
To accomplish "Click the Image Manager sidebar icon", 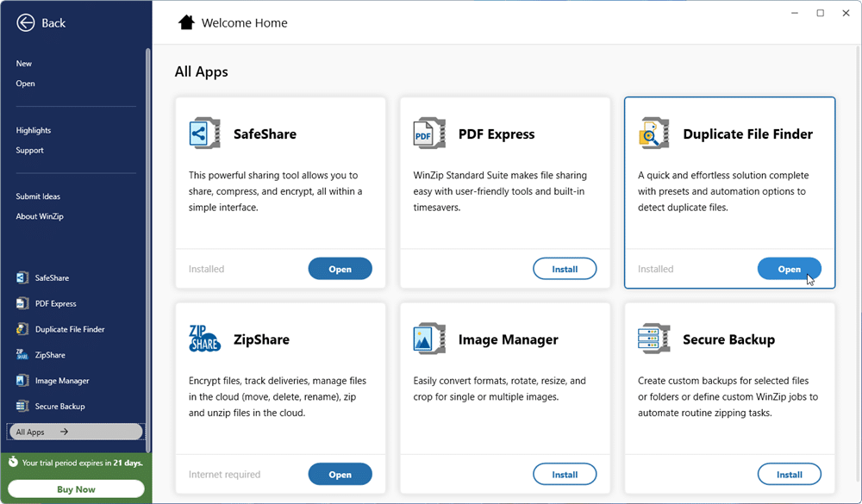I will pyautogui.click(x=22, y=381).
